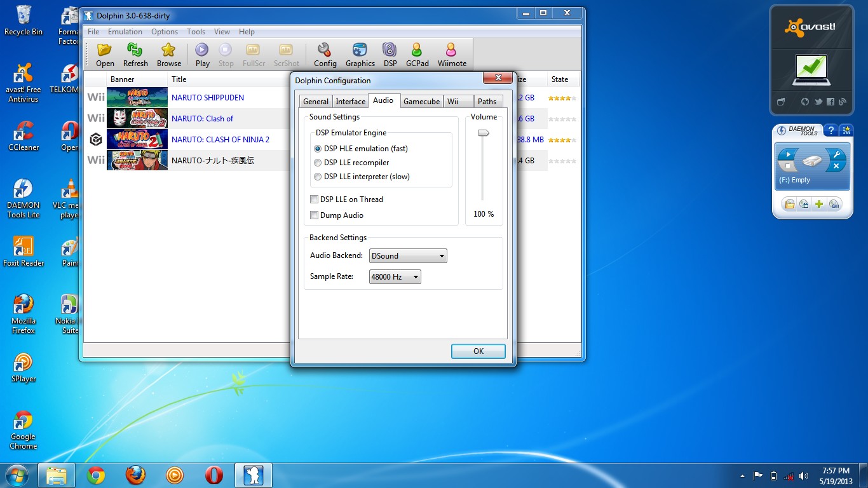This screenshot has height=488, width=868.
Task: Select the NARUTO SHIPPUDEN game row
Action: click(x=208, y=98)
